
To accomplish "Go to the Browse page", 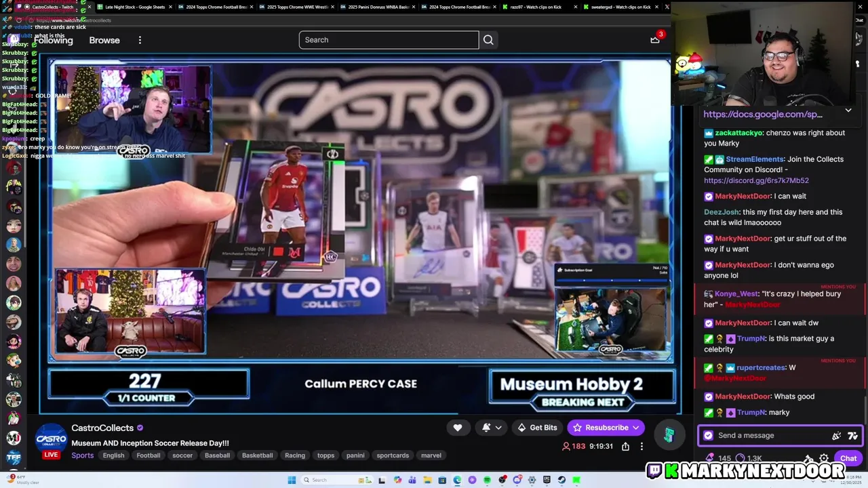I will pos(104,40).
